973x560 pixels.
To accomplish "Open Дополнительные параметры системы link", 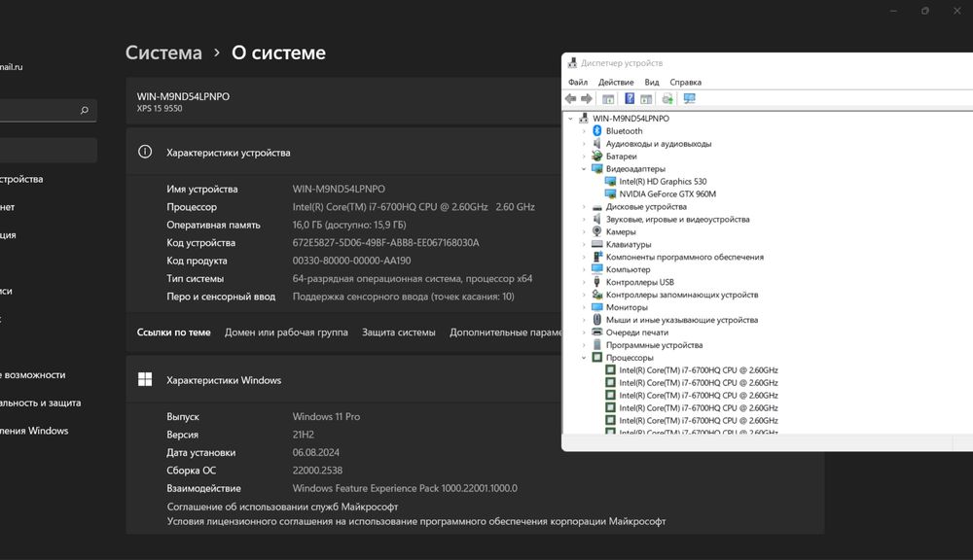I will tap(505, 332).
